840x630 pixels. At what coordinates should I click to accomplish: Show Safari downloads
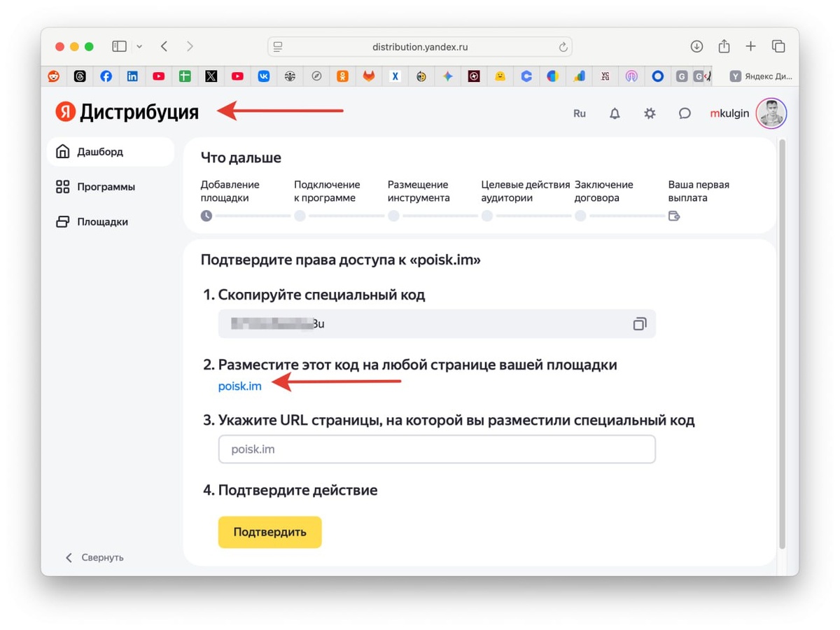click(x=696, y=47)
